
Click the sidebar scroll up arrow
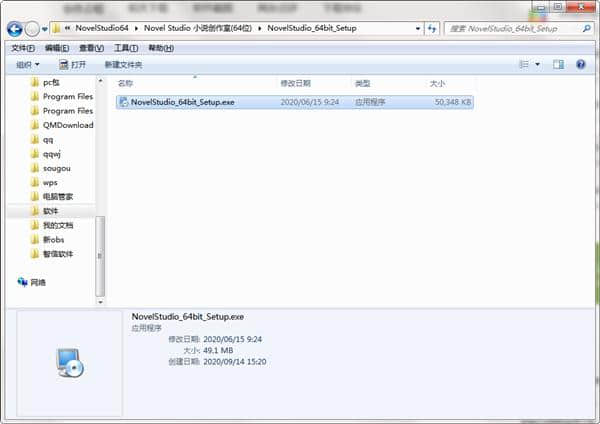(100, 81)
